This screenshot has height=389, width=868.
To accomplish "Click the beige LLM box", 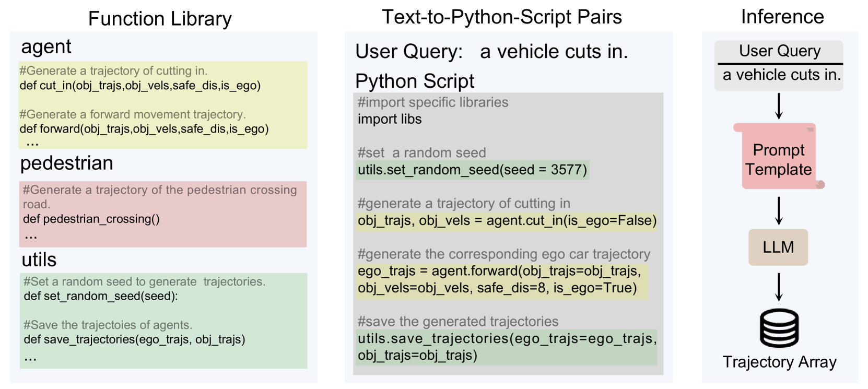I will click(x=778, y=247).
